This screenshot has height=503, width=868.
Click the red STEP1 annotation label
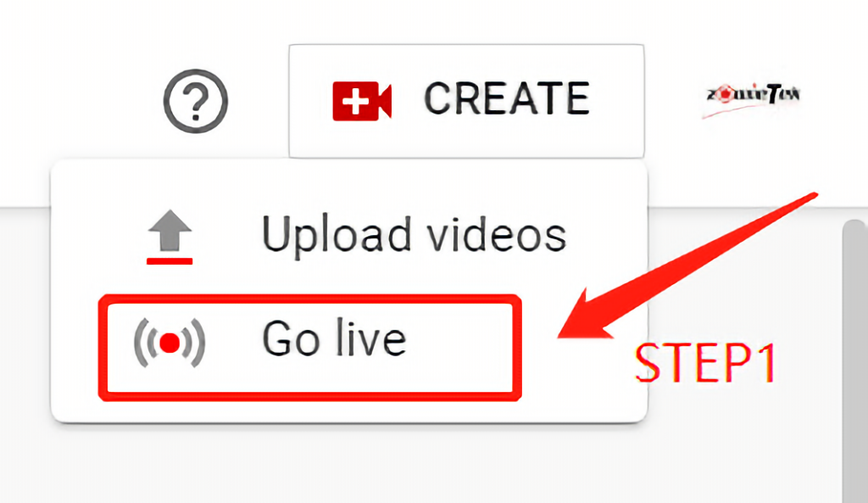[x=706, y=363]
